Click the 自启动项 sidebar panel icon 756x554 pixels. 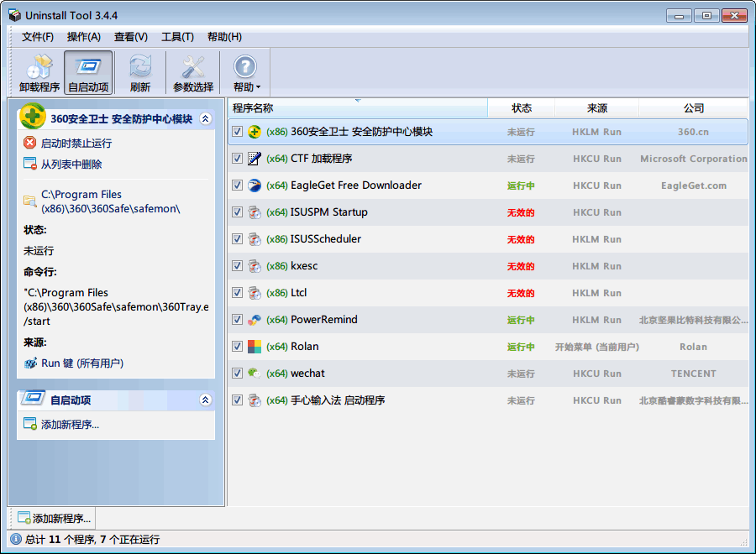click(x=33, y=398)
